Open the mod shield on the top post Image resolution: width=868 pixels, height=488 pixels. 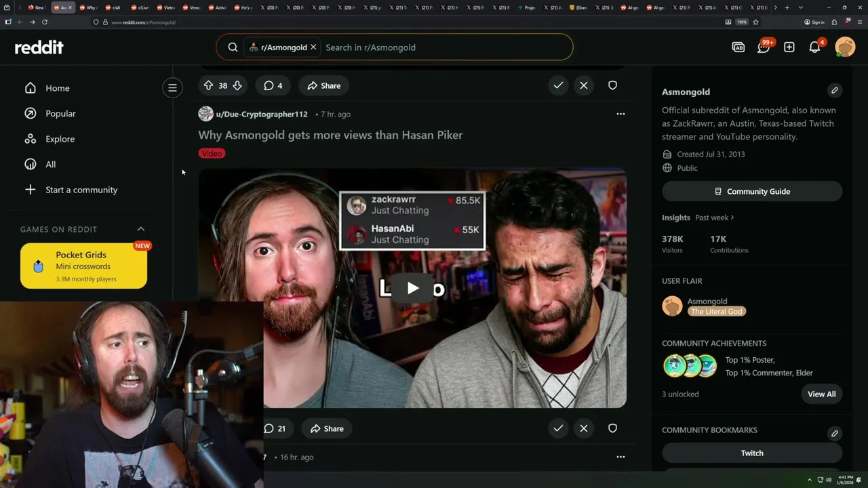pos(612,85)
